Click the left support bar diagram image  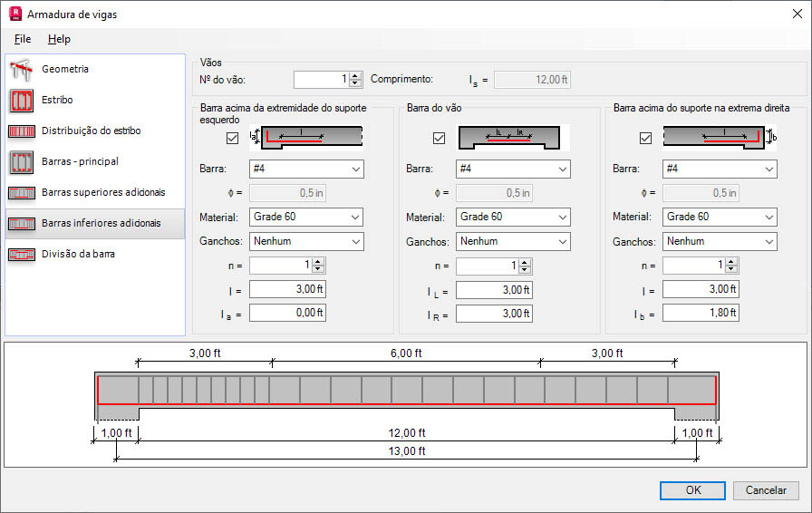click(x=306, y=138)
